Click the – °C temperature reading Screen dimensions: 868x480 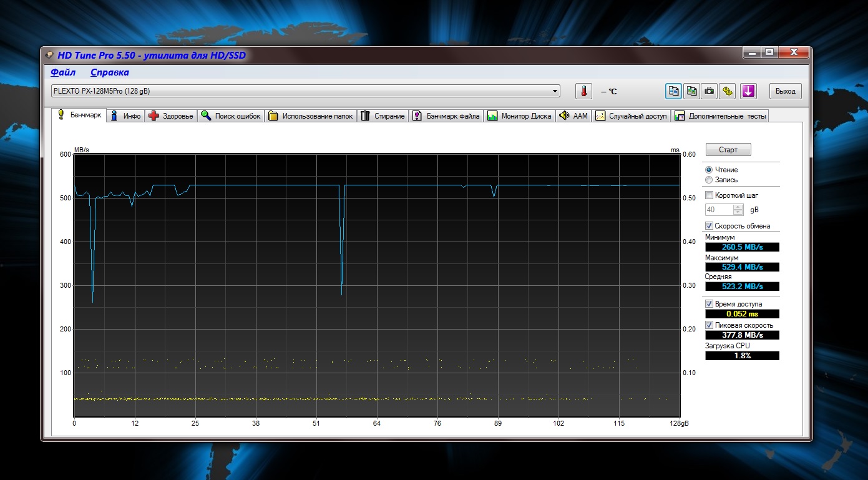pyautogui.click(x=608, y=92)
